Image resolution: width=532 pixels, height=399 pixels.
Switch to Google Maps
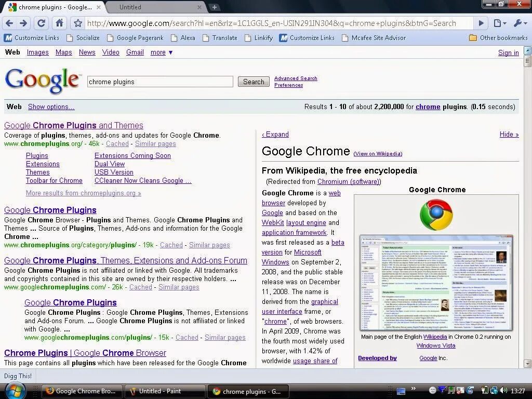pyautogui.click(x=64, y=52)
